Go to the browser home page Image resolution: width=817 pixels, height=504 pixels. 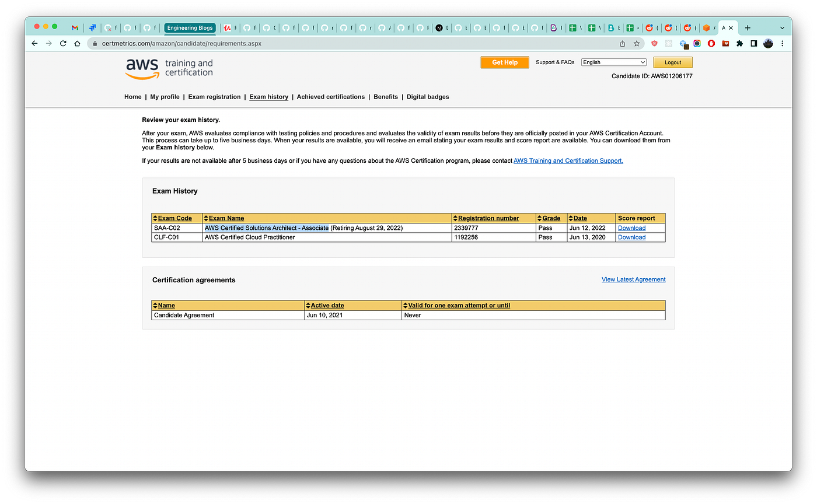pos(77,43)
